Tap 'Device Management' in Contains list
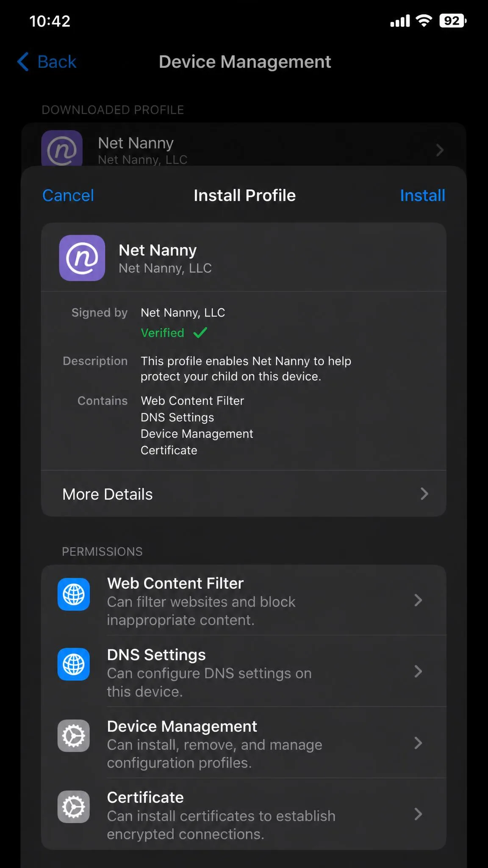The width and height of the screenshot is (488, 868). click(x=197, y=434)
